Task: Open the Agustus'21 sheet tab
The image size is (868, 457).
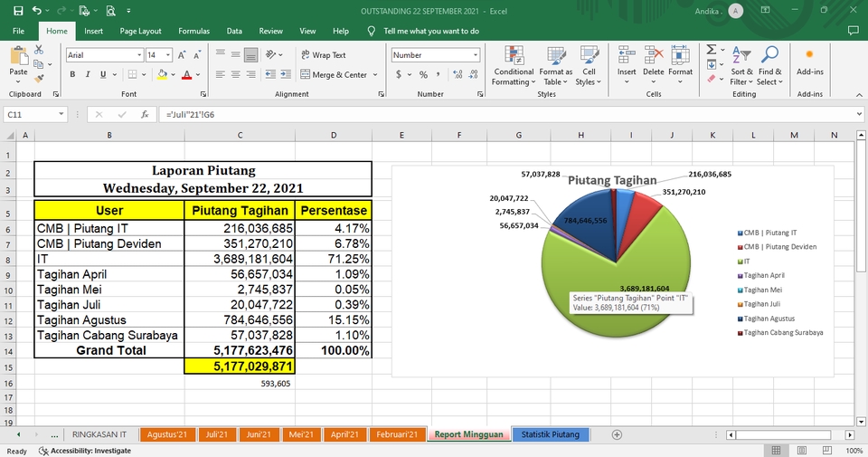Action: [166, 434]
